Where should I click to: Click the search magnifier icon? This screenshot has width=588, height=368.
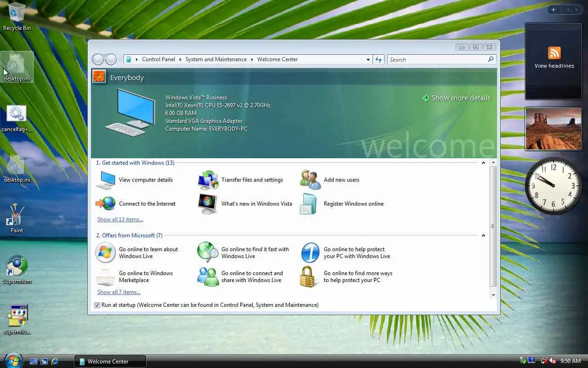pyautogui.click(x=491, y=59)
